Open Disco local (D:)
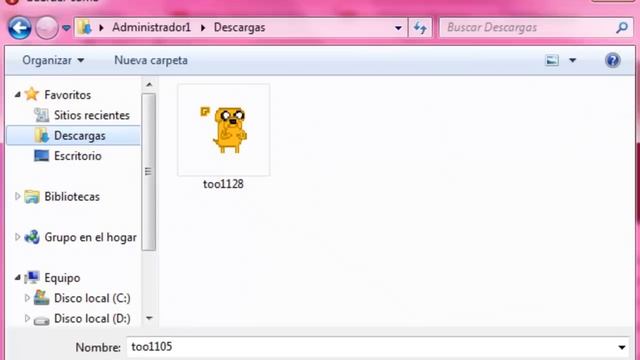 [92, 318]
